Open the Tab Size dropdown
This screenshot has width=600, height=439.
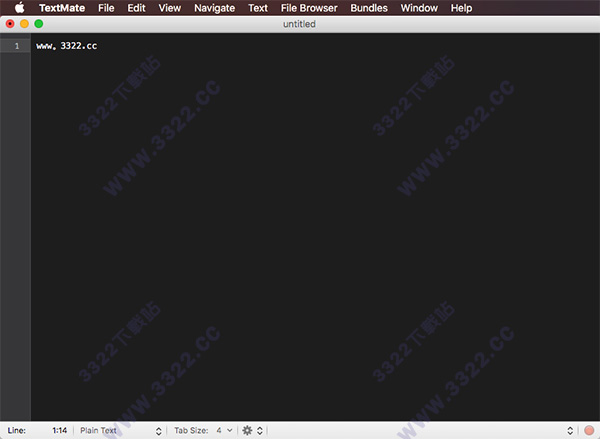203,431
